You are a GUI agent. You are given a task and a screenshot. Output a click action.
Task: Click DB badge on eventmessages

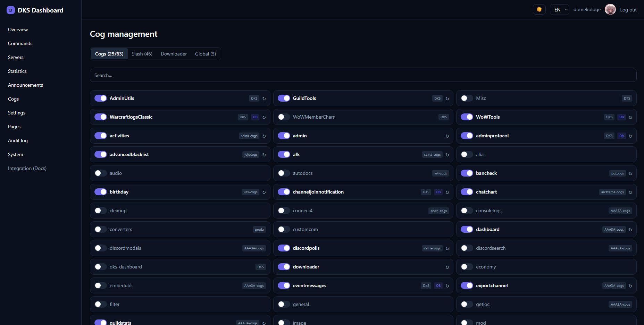[x=438, y=285]
